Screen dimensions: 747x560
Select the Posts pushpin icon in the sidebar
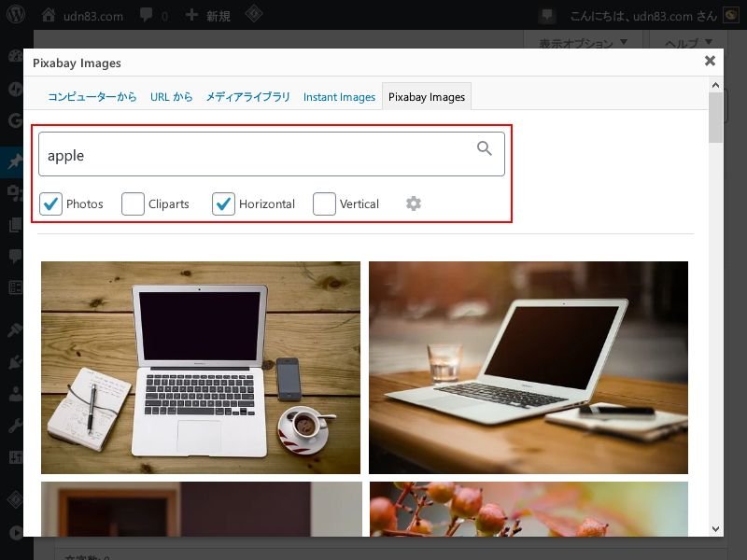(15, 161)
